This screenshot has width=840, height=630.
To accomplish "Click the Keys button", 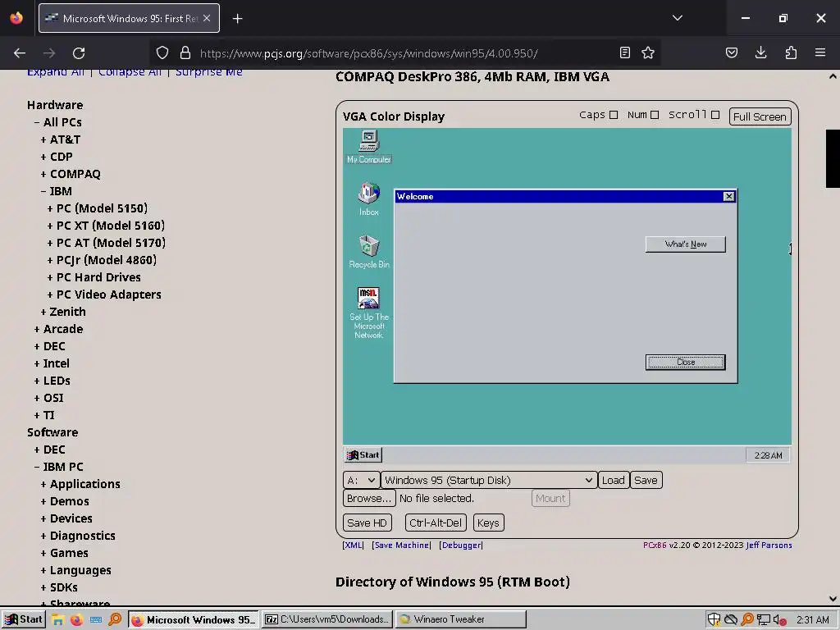I will [488, 523].
